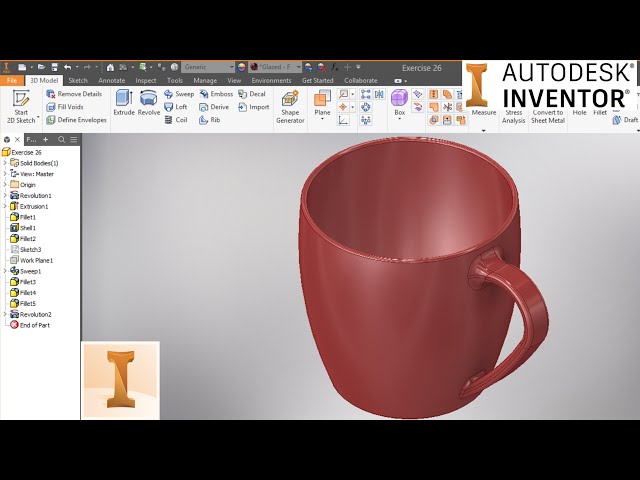640x480 pixels.
Task: Click the Import tool
Action: coord(253,107)
